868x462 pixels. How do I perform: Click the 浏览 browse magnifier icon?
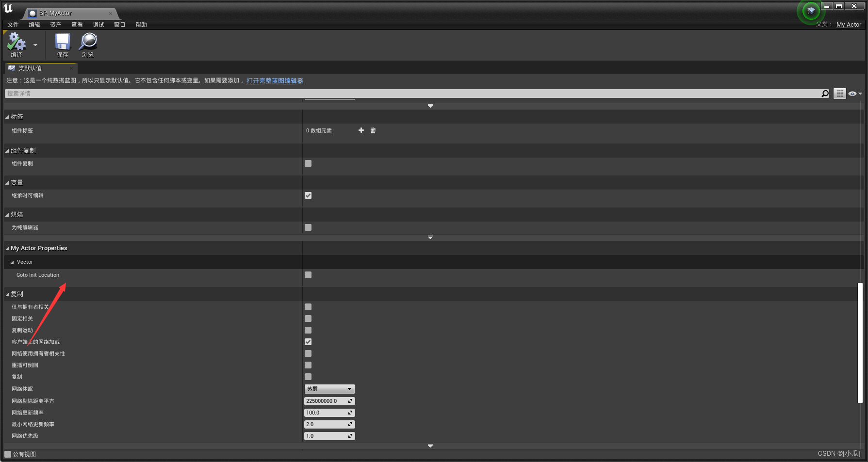[88, 45]
